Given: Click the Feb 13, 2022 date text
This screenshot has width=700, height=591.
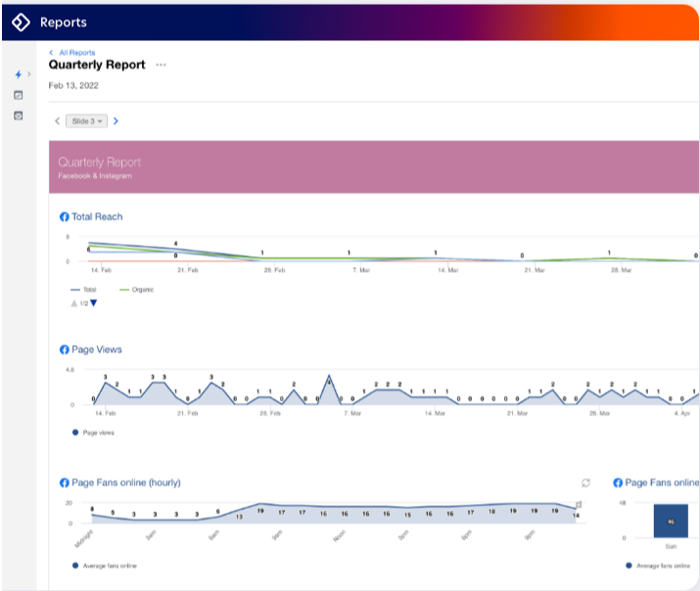Looking at the screenshot, I should 73,85.
